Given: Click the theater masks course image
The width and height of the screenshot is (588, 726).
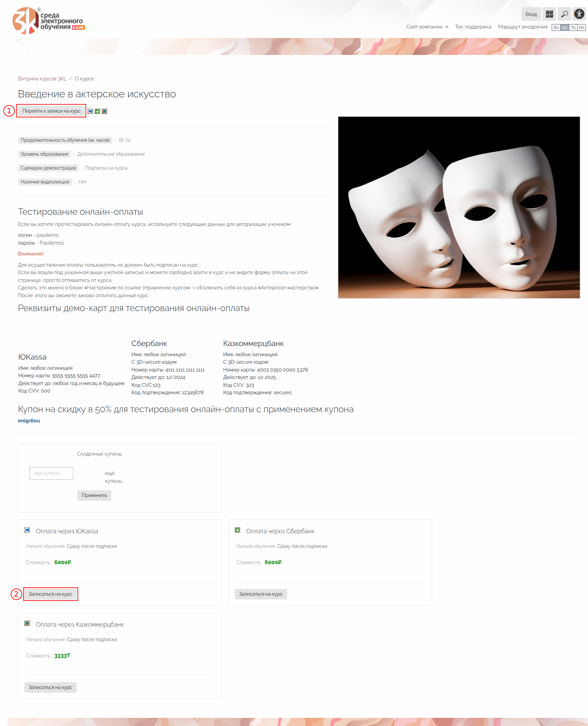Looking at the screenshot, I should point(459,207).
